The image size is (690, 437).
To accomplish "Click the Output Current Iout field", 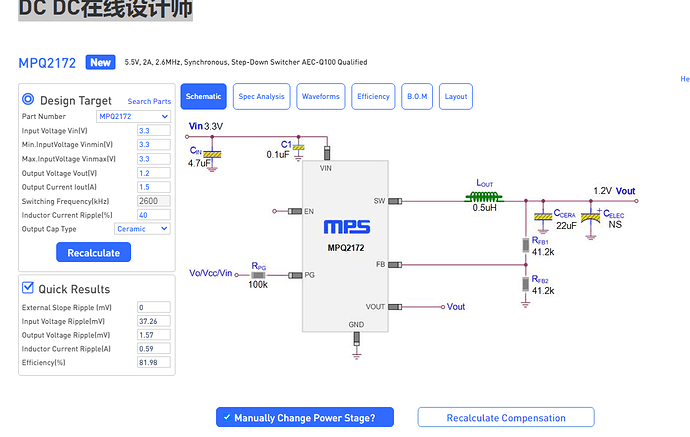I will pyautogui.click(x=154, y=187).
